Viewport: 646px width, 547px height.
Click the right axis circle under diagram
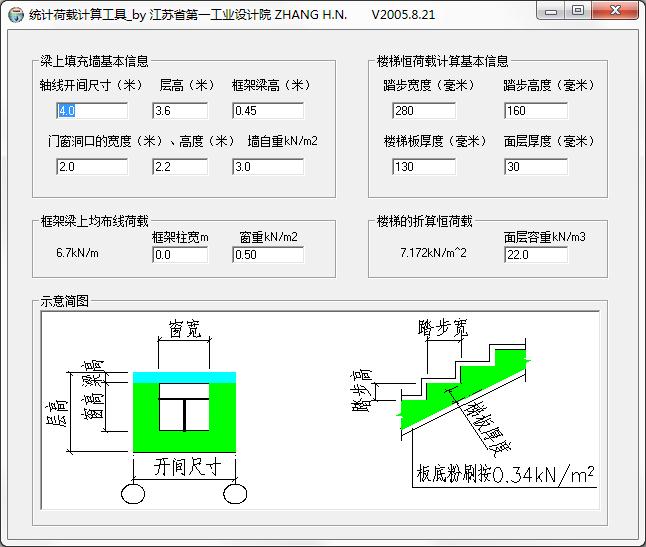tap(235, 493)
